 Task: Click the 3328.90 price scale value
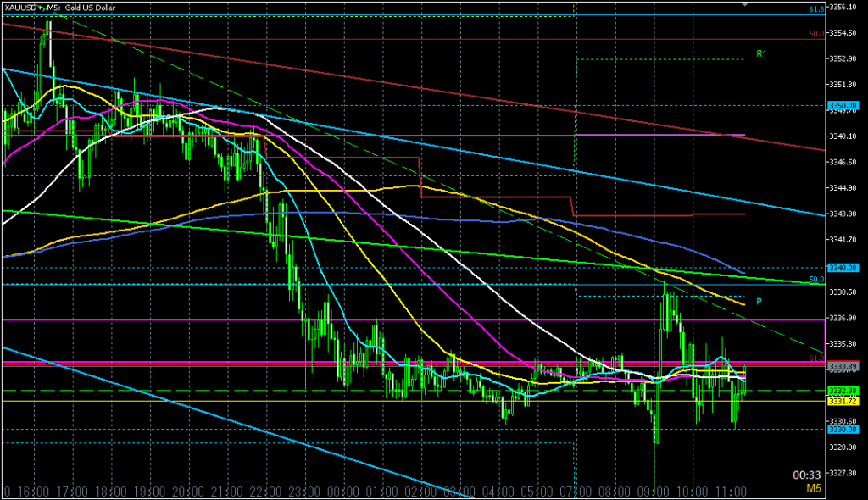click(843, 447)
